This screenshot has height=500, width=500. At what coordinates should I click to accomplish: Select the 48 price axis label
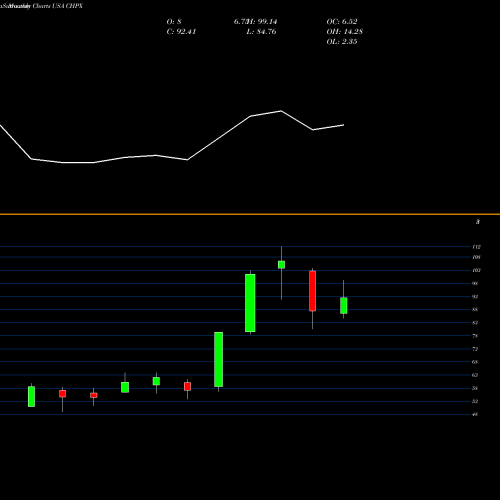pos(475,414)
